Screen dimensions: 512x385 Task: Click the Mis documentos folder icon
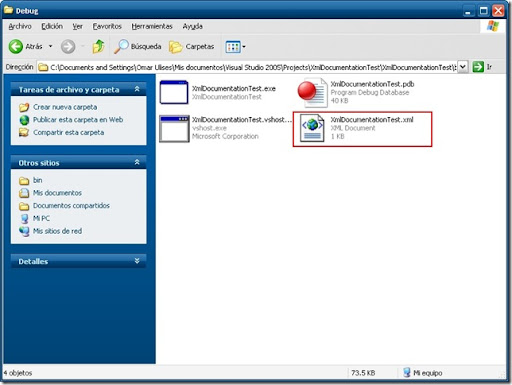24,193
